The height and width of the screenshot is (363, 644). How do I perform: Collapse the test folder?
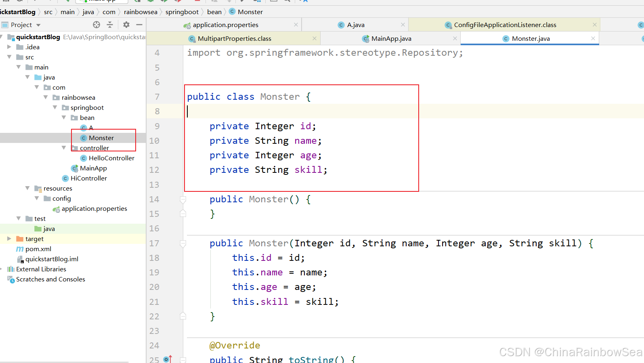click(x=19, y=218)
